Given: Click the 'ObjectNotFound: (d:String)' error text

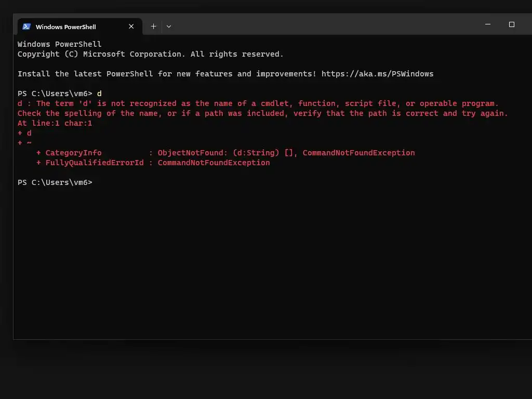Looking at the screenshot, I should pyautogui.click(x=218, y=153).
